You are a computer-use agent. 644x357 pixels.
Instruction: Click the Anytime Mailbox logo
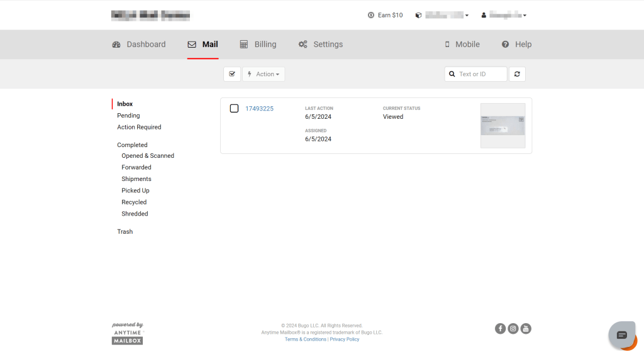pos(127,334)
